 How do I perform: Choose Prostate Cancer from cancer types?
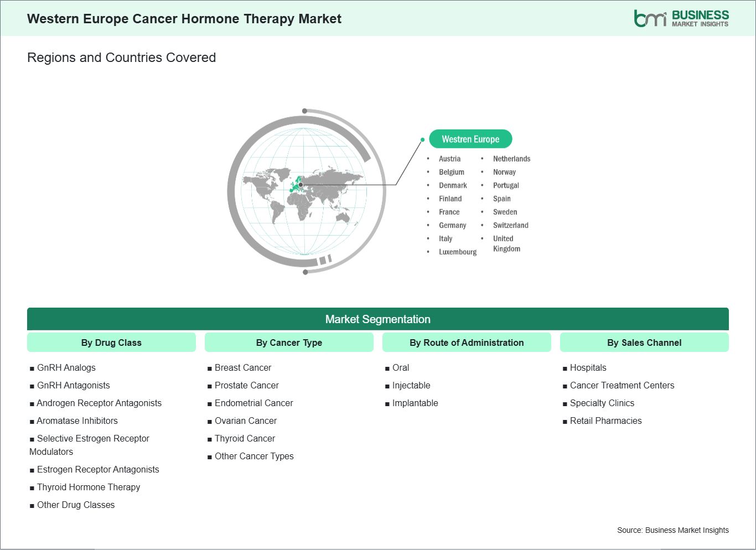coord(246,385)
